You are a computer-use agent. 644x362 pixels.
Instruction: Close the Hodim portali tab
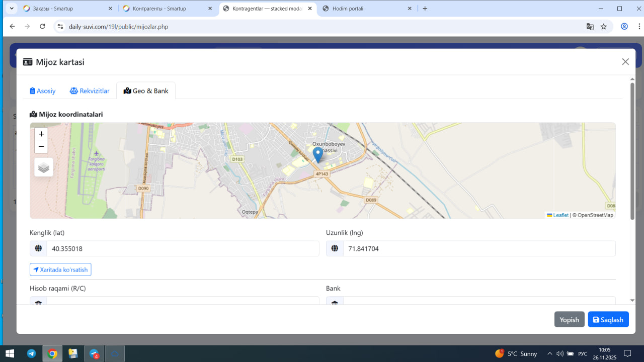pyautogui.click(x=410, y=9)
